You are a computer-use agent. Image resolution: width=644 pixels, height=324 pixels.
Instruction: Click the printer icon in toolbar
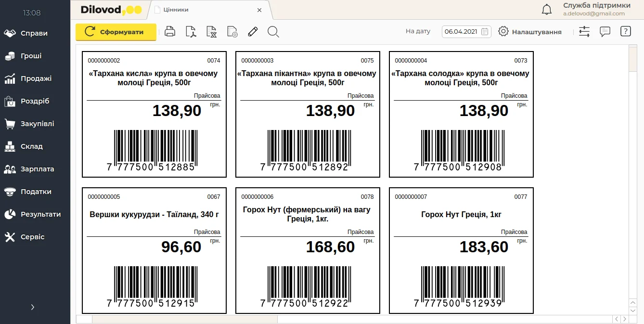(170, 32)
